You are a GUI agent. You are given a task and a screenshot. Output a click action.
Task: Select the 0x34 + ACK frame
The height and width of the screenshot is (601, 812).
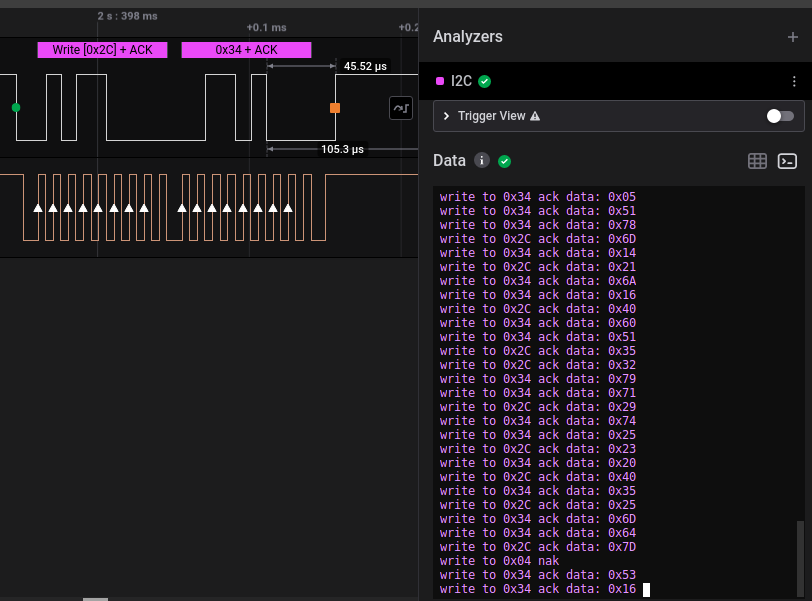(x=246, y=50)
